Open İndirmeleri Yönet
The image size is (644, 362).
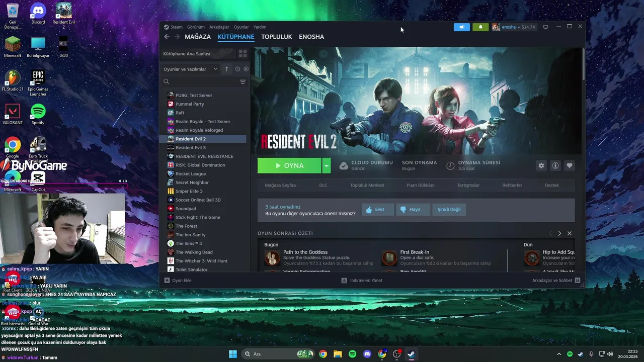click(362, 281)
